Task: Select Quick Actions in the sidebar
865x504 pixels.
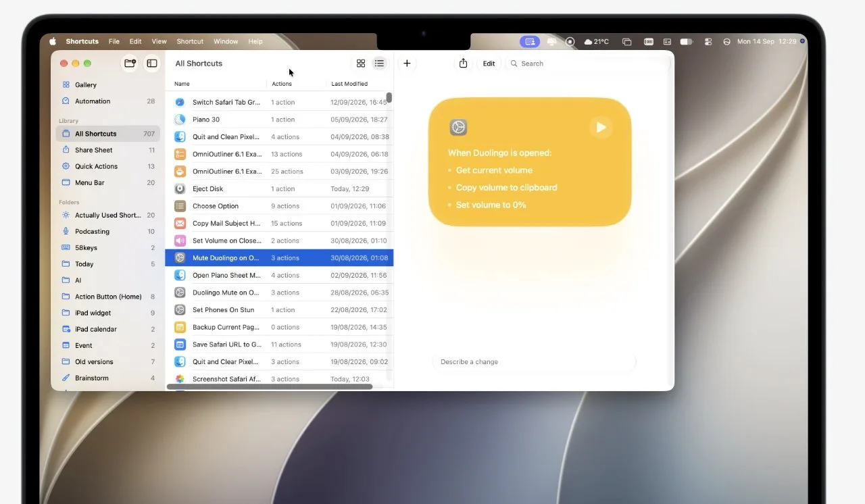Action: 108,166
